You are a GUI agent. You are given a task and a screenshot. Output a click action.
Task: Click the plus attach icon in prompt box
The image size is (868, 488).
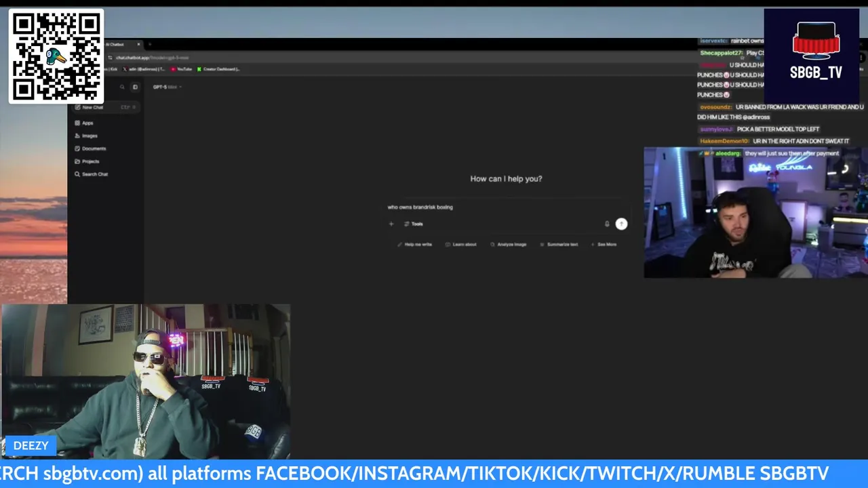point(391,224)
